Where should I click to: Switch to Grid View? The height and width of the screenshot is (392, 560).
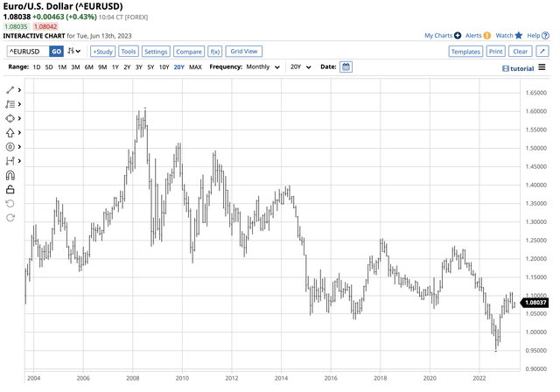(244, 52)
